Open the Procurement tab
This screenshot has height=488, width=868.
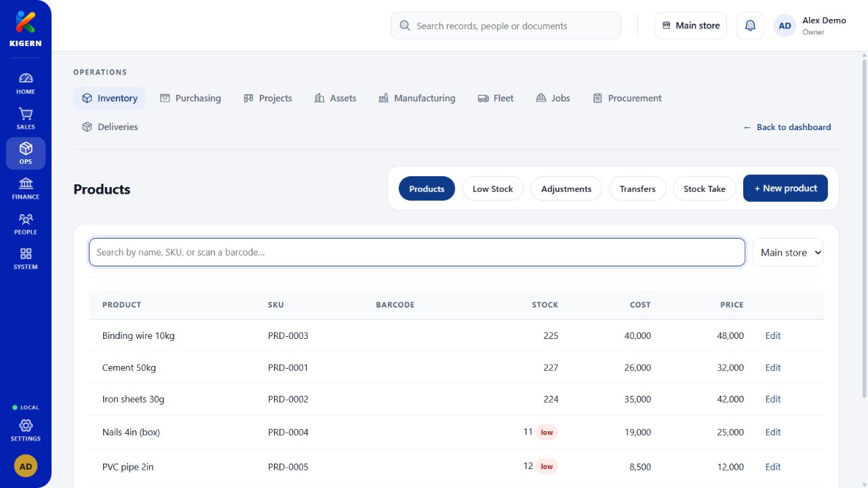click(x=627, y=98)
